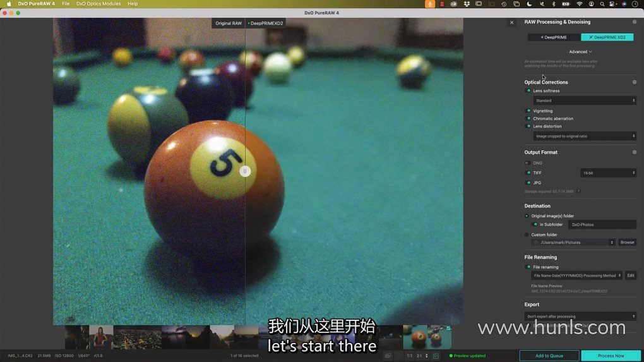
Task: Select the DeepPRIME XD2 denoising tab
Action: pos(607,37)
